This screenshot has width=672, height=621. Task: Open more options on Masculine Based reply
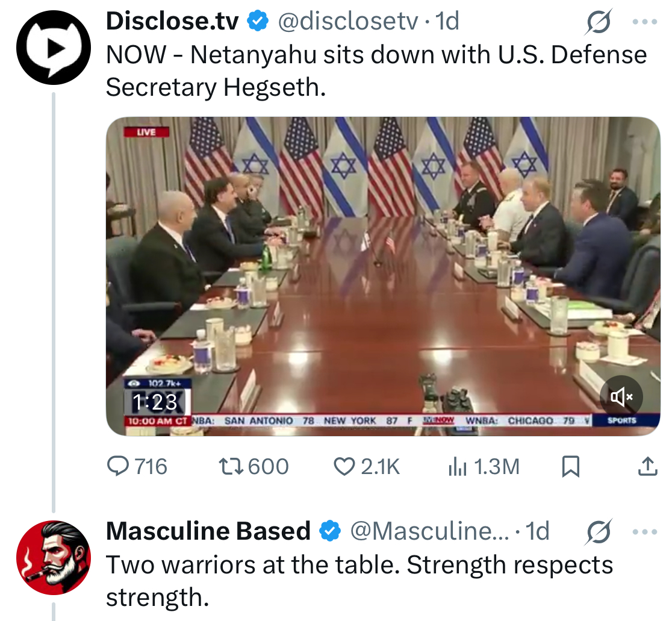[x=644, y=532]
